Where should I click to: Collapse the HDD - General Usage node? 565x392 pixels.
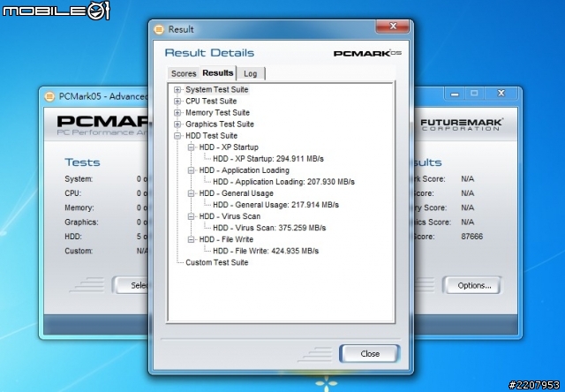(191, 193)
